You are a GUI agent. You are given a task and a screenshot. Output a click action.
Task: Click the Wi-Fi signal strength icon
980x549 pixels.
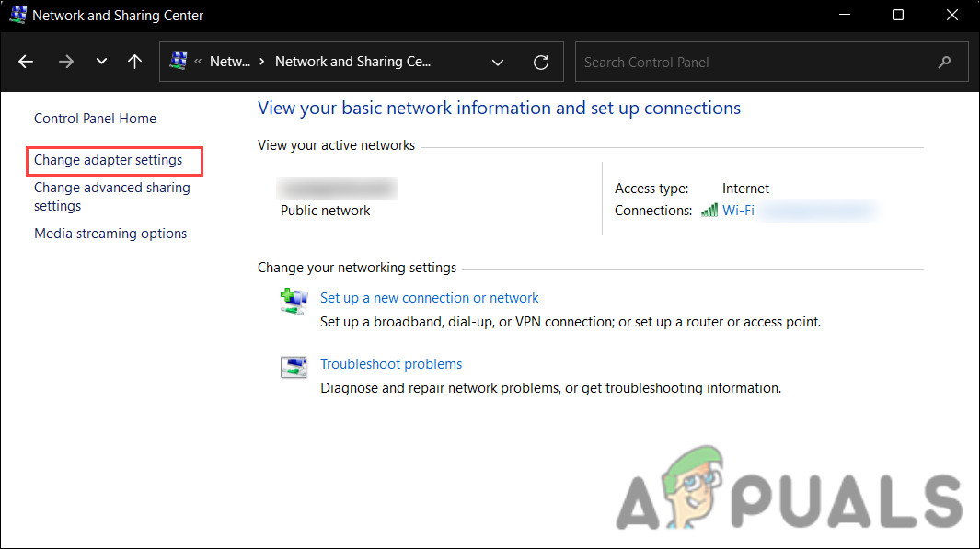coord(709,211)
